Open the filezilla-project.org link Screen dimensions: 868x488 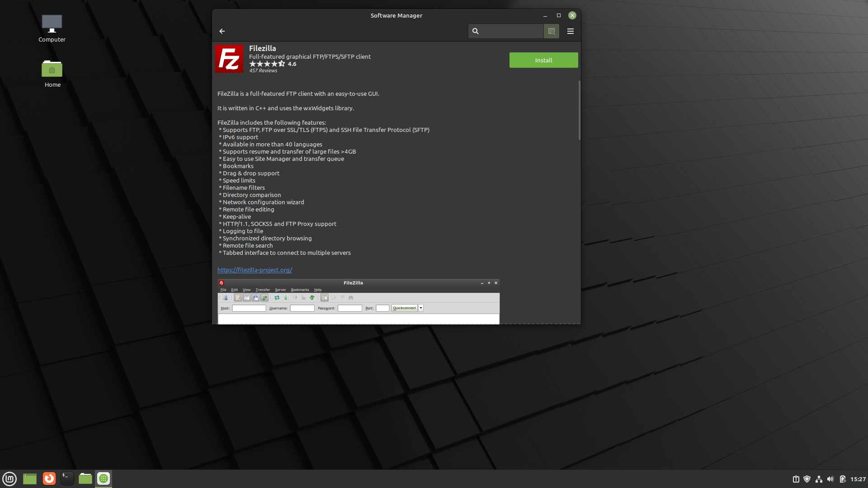point(255,270)
